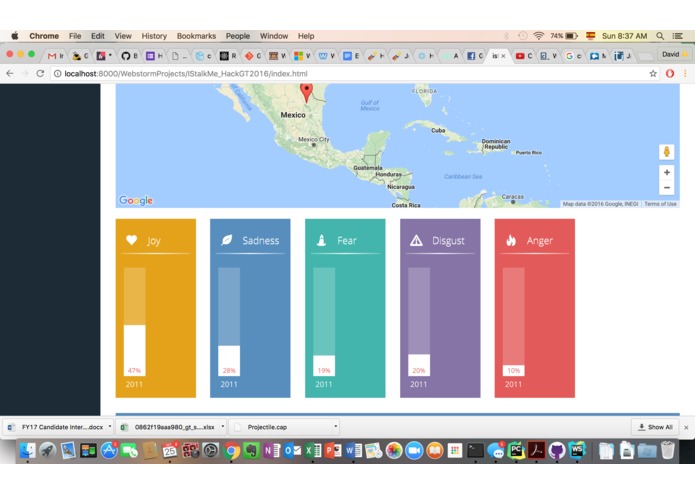Open options arrow for the xlsx download

point(223,427)
